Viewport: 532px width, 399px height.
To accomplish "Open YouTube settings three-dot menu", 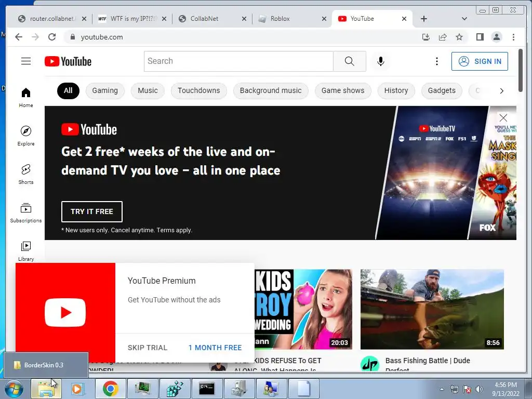I will coord(436,61).
